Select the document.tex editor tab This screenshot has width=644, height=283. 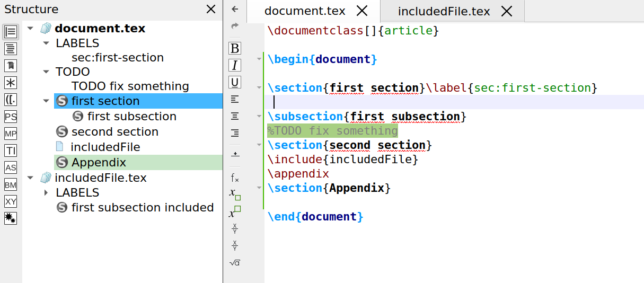coord(304,11)
